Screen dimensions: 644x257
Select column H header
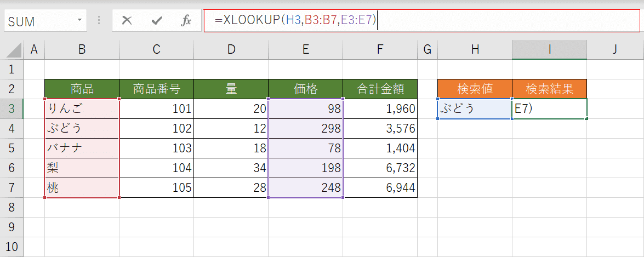pos(475,50)
